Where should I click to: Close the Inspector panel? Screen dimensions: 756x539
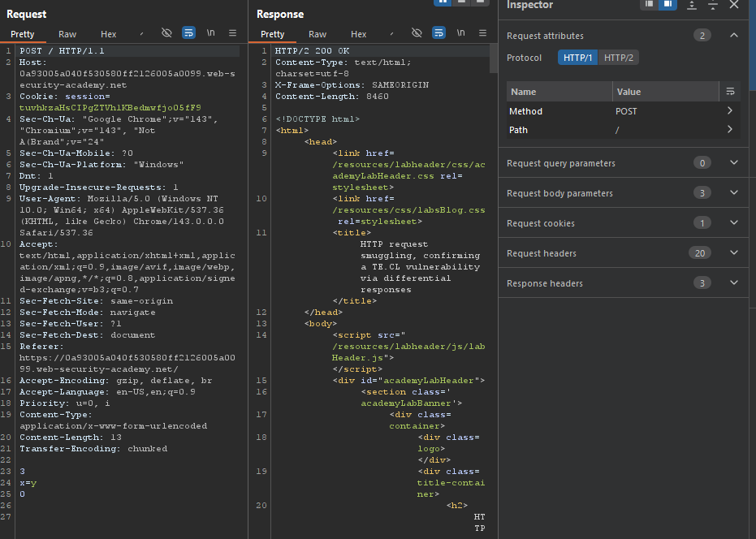click(734, 5)
